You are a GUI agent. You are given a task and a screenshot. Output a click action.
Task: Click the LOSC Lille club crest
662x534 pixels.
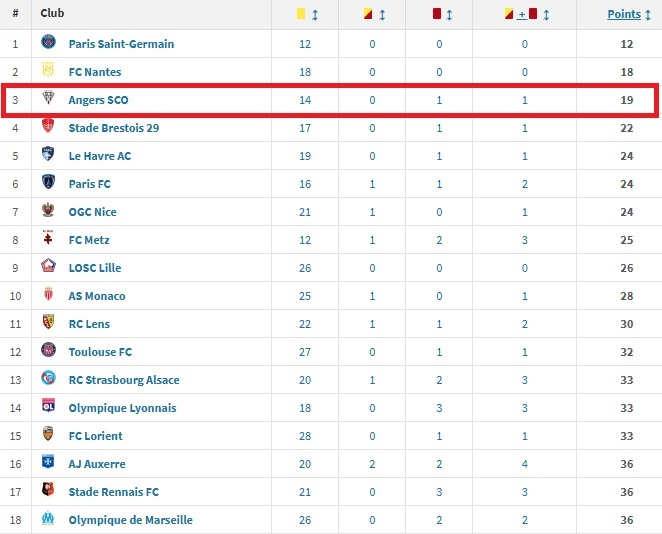(x=48, y=267)
